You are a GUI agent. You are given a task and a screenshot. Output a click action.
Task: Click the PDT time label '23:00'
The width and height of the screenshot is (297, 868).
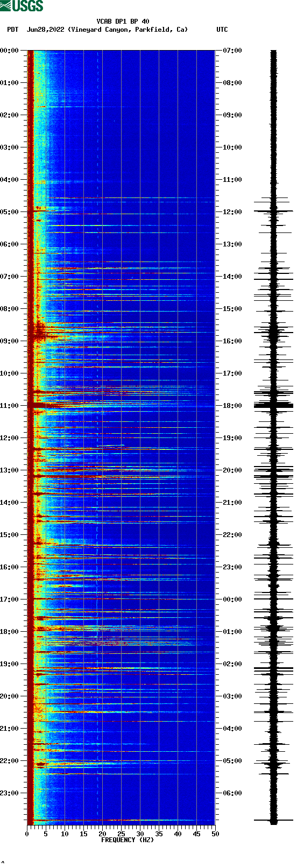10,793
